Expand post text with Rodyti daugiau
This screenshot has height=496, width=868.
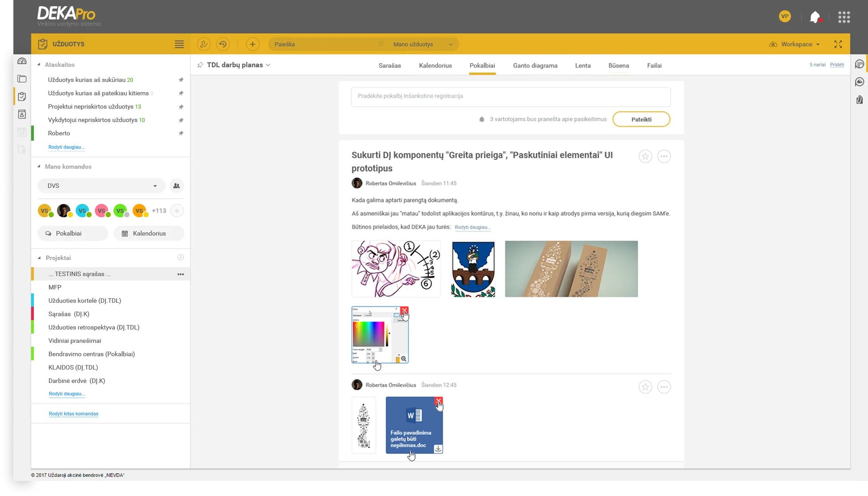[473, 227]
